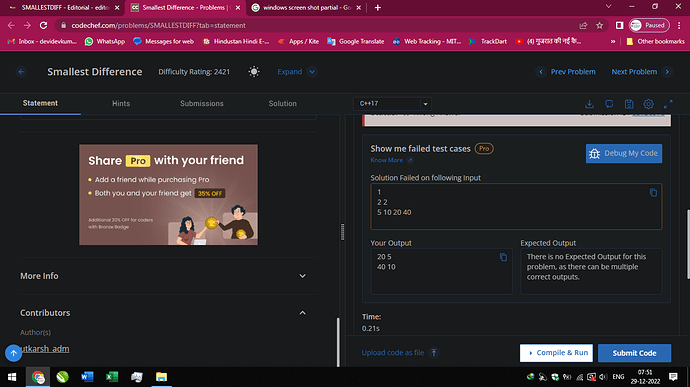Click the failed input text box
The height and width of the screenshot is (387, 690).
516,206
